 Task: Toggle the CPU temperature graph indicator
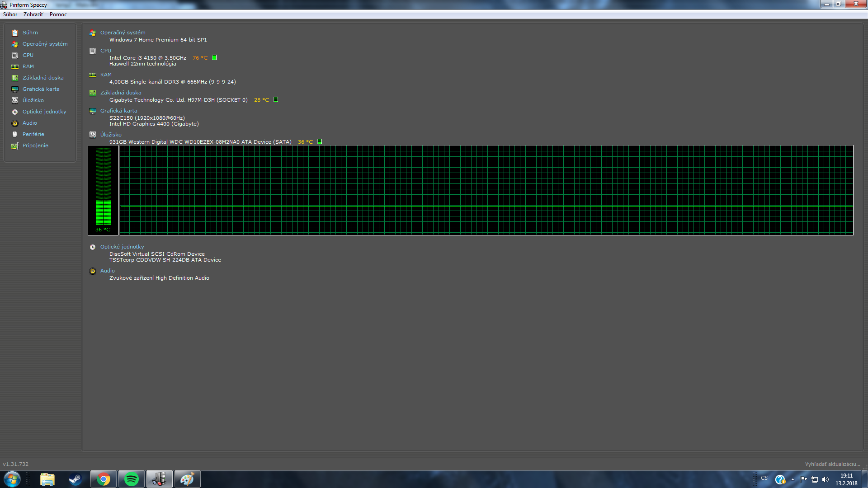click(214, 58)
